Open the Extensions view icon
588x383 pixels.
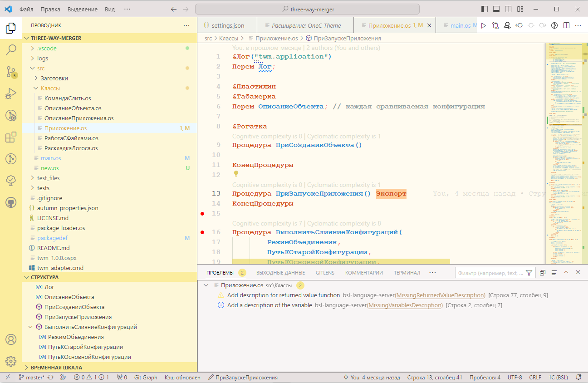tap(11, 137)
